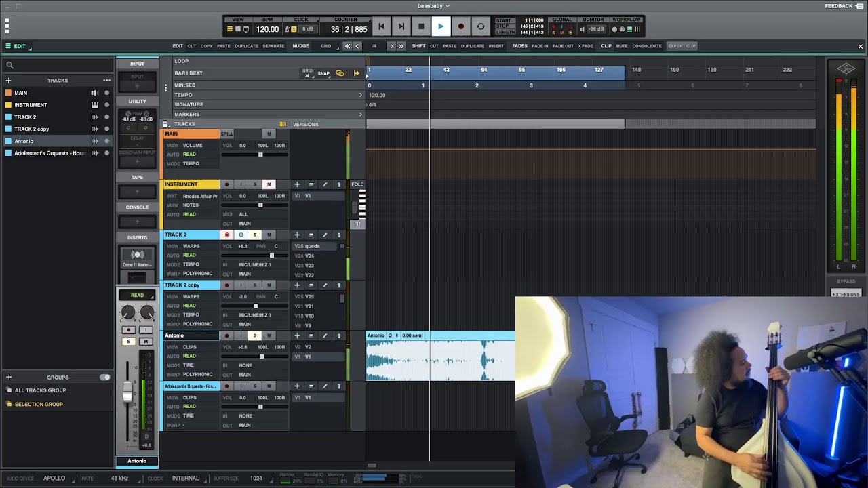Toggle the SNAP button in the ruler
The image size is (868, 488).
[323, 73]
